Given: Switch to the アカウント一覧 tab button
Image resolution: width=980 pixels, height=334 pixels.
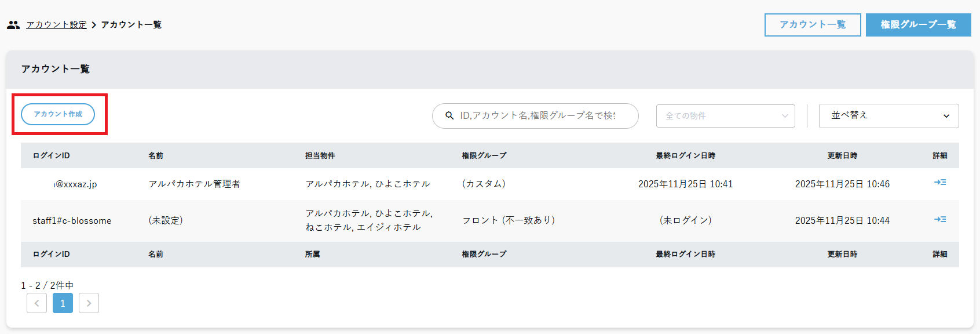Looking at the screenshot, I should tap(812, 25).
